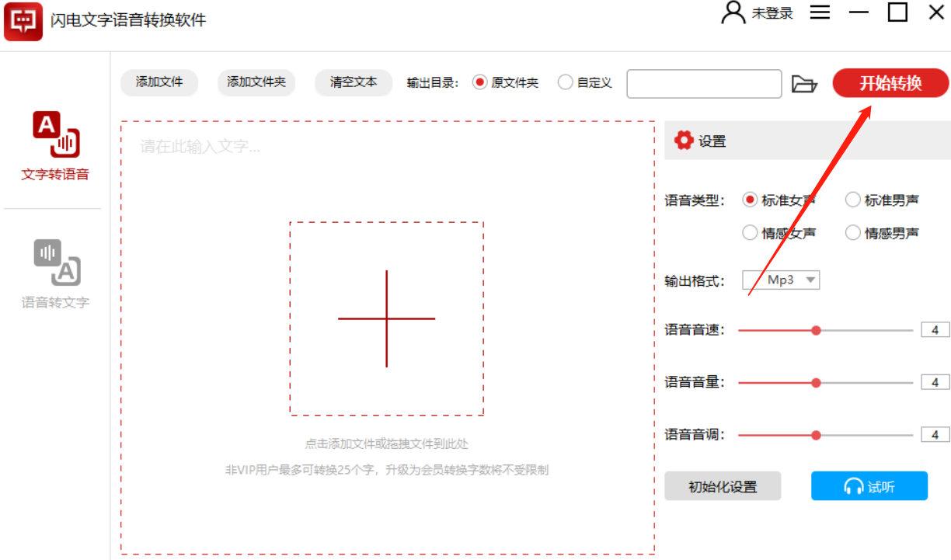Click the 语音类型 label

pyautogui.click(x=695, y=200)
